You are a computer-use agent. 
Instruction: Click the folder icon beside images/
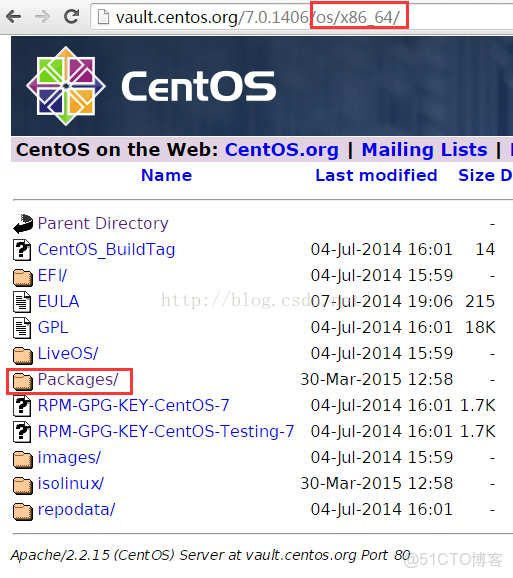(x=23, y=459)
